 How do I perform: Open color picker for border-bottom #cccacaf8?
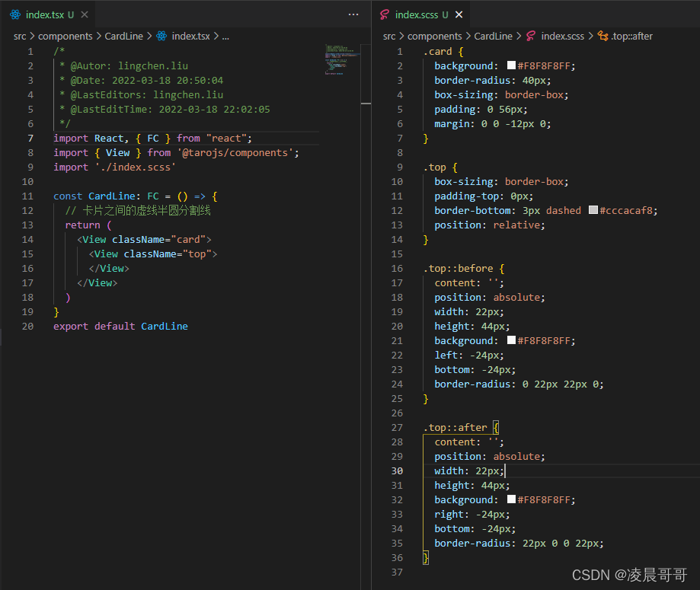click(593, 210)
